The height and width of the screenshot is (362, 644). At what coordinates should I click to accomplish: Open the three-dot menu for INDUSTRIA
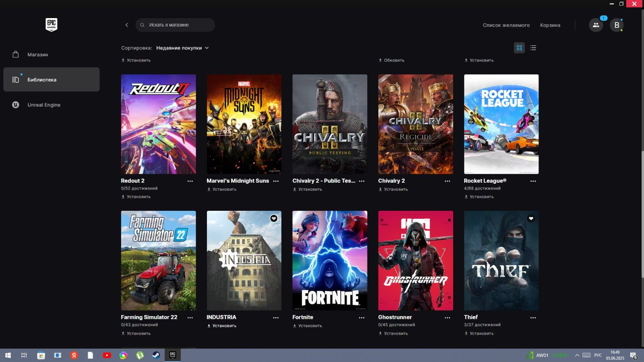pos(276,317)
